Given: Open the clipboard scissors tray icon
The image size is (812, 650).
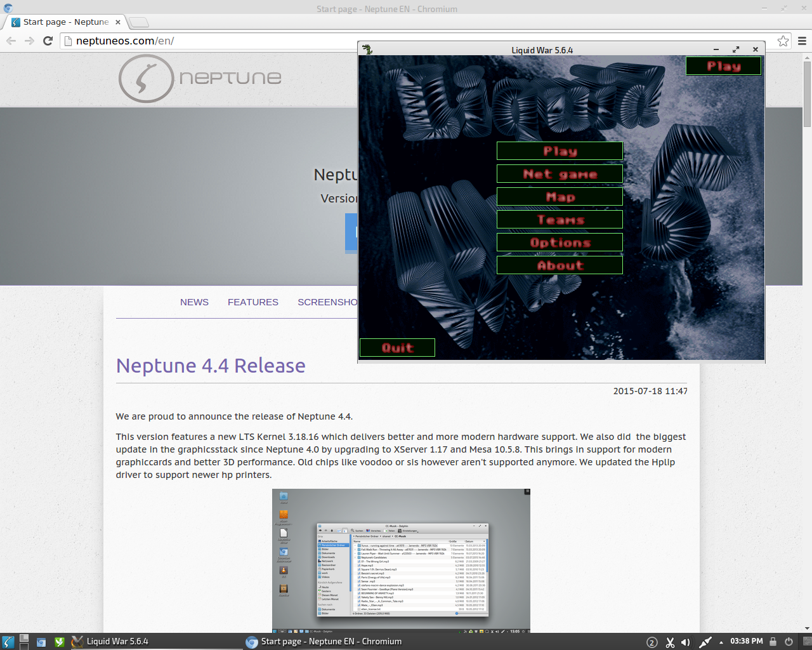Looking at the screenshot, I should (x=670, y=642).
